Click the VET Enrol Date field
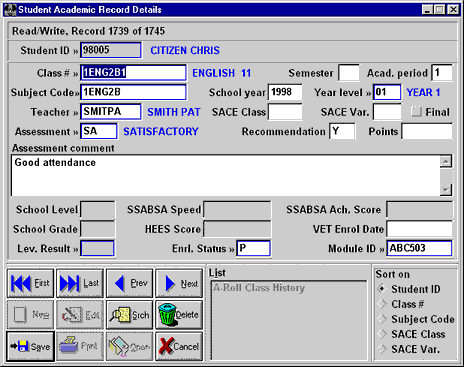464x367 pixels. pyautogui.click(x=419, y=229)
